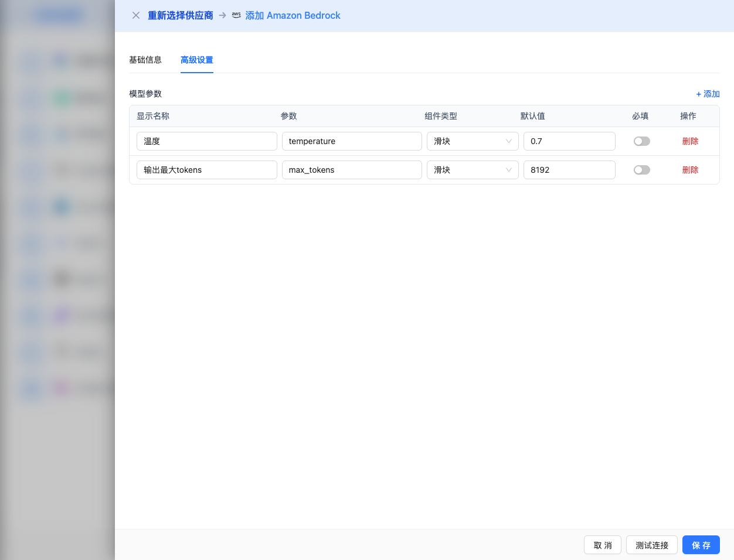Viewport: 734px width, 560px height.
Task: Enable required toggle for the max_tokens parameter
Action: click(x=641, y=170)
